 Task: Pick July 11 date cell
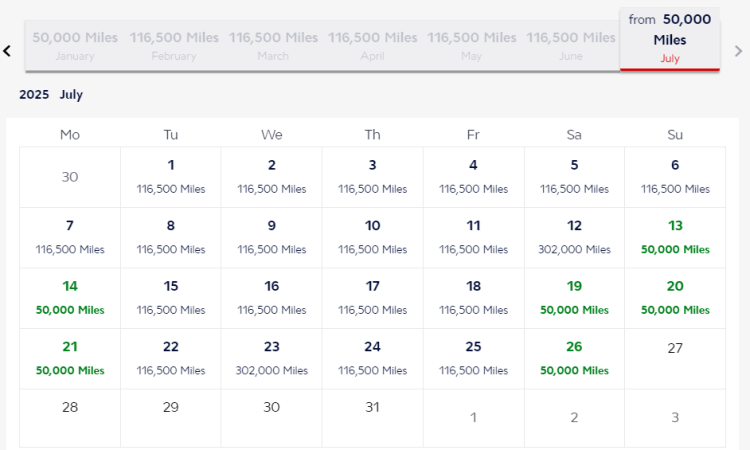click(474, 238)
